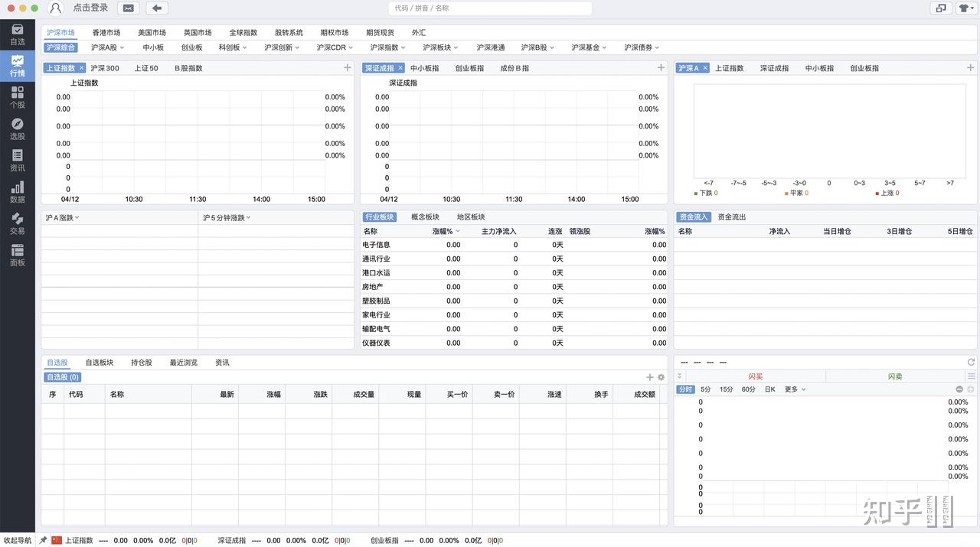This screenshot has width=980, height=547.
Task: Expand the 沪深债券 dropdown
Action: (658, 47)
